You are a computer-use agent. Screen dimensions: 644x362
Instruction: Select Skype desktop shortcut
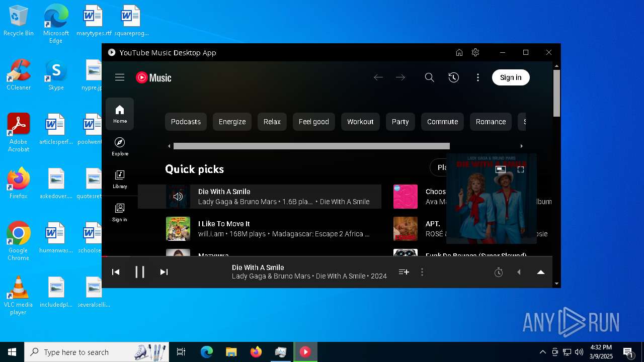coord(56,74)
